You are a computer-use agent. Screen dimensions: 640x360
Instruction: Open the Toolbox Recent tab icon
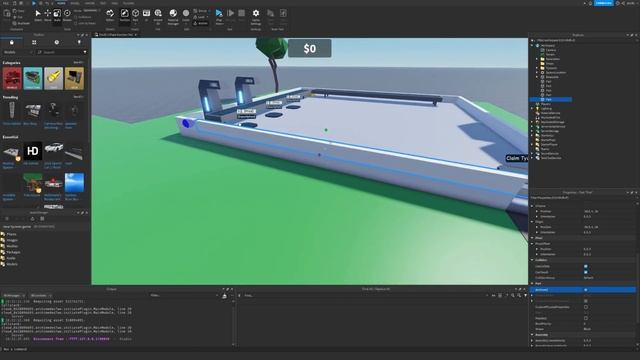57,42
